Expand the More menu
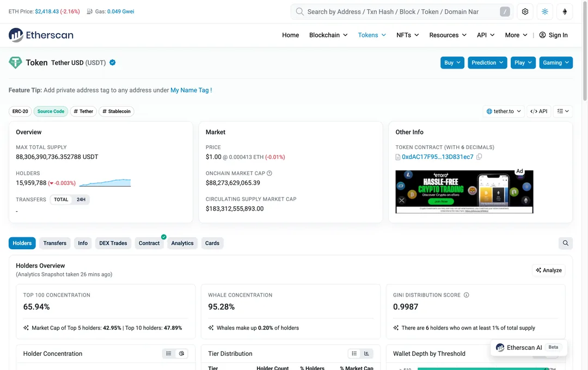Image resolution: width=588 pixels, height=370 pixels. 516,35
